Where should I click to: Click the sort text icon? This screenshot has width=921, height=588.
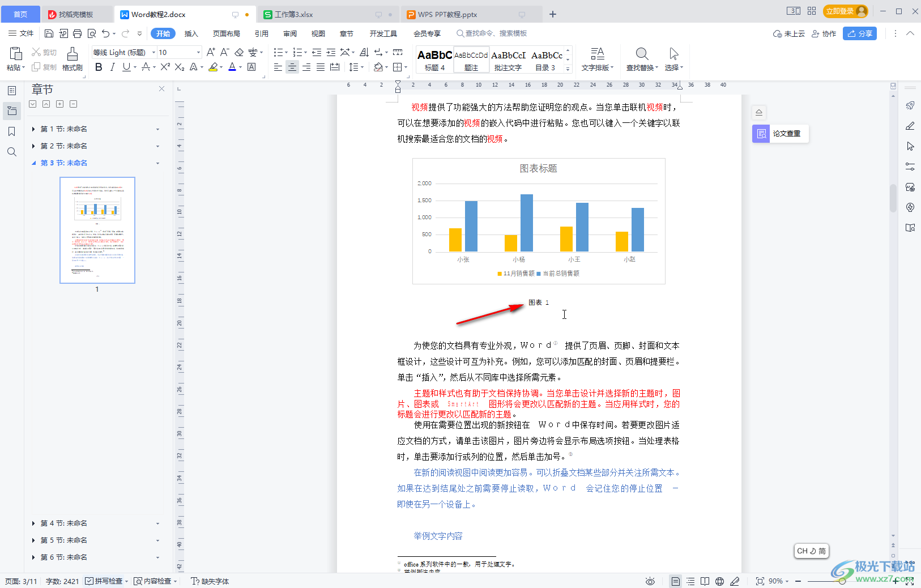(364, 52)
